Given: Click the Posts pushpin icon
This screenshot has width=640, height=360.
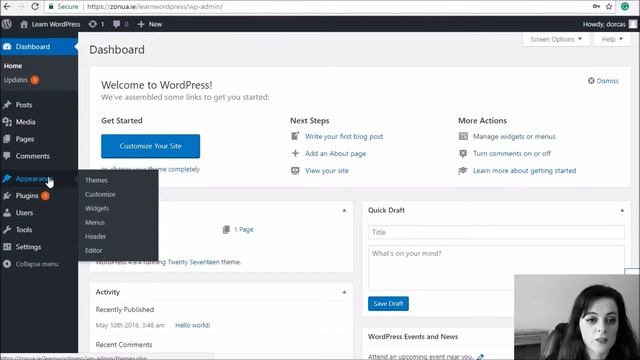Looking at the screenshot, I should click(x=7, y=105).
